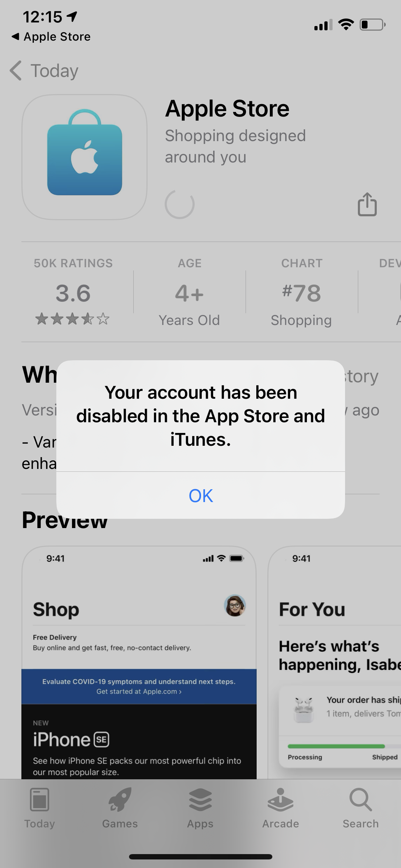Tap the Apple Store app icon
Image resolution: width=401 pixels, height=868 pixels.
pos(84,157)
